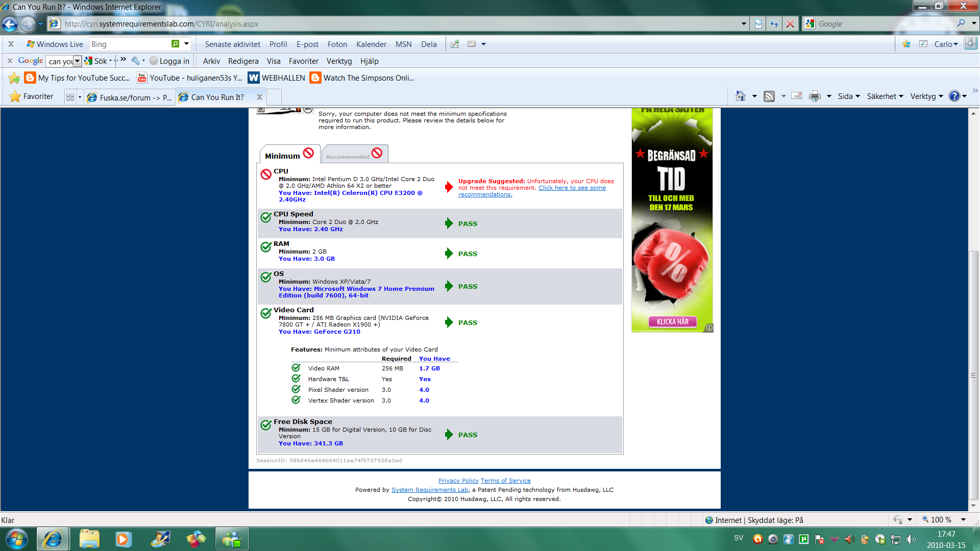Screen dimensions: 980x551
Task: Open the Carlo account dropdown
Action: click(946, 44)
